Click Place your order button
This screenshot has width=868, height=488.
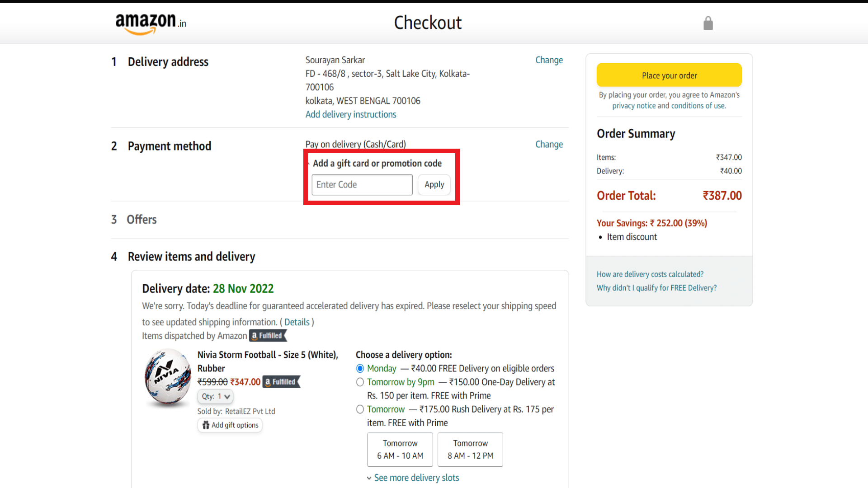click(x=669, y=75)
